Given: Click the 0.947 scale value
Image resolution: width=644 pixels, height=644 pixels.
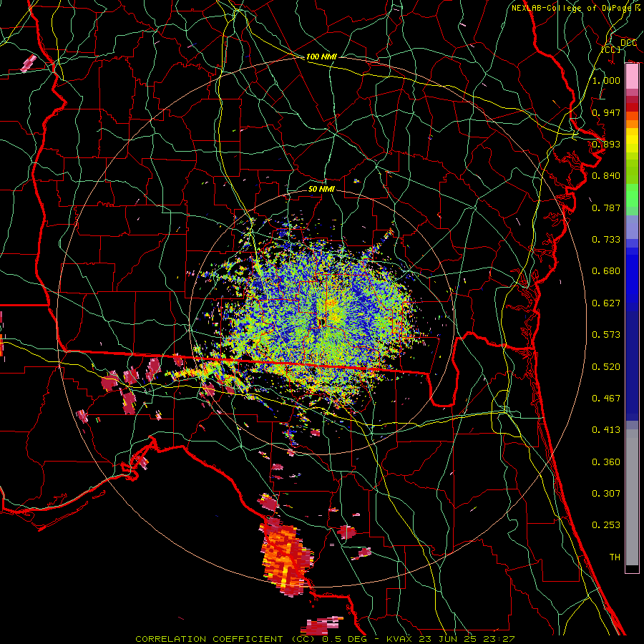Looking at the screenshot, I should click(x=606, y=112).
